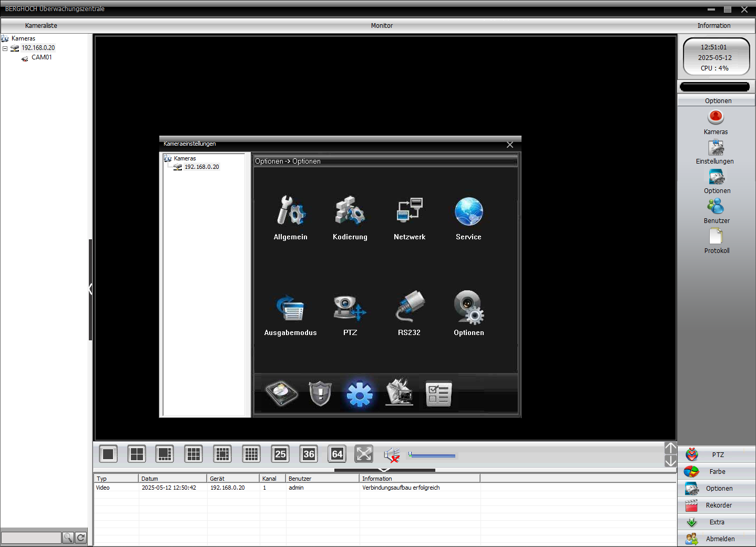Click the checklist info icon in bottom bar
The height and width of the screenshot is (547, 756).
click(x=438, y=393)
